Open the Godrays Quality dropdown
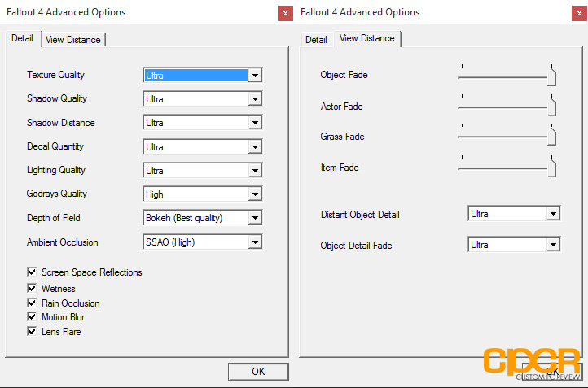Image resolution: width=588 pixels, height=388 pixels. click(x=203, y=194)
